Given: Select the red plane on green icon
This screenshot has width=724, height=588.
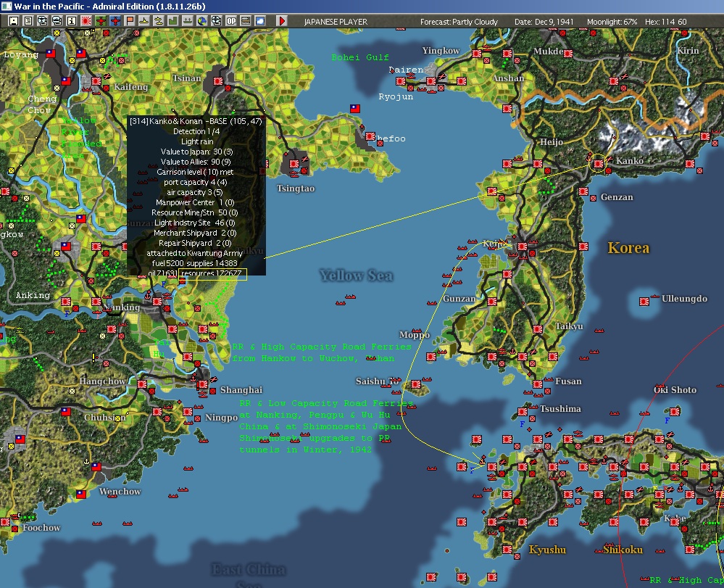Looking at the screenshot, I should [x=100, y=21].
